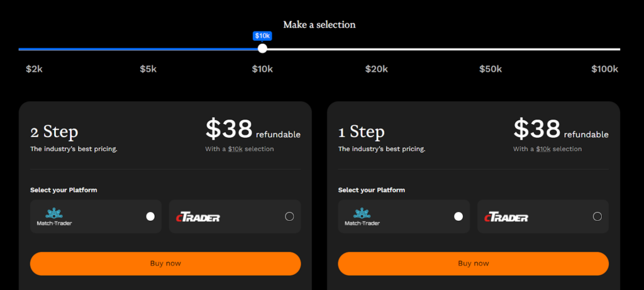Image resolution: width=644 pixels, height=290 pixels.
Task: Click the Match-Trader logo in 2 Step card
Action: click(54, 216)
